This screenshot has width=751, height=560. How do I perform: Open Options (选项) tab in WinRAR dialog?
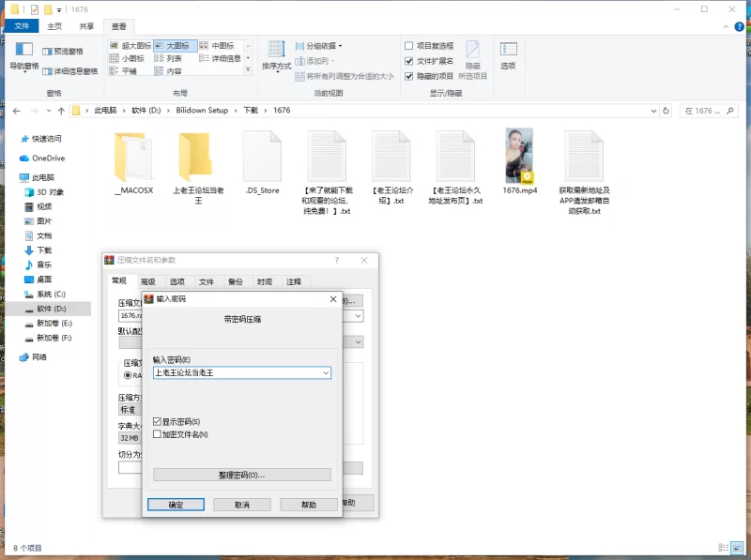point(176,281)
